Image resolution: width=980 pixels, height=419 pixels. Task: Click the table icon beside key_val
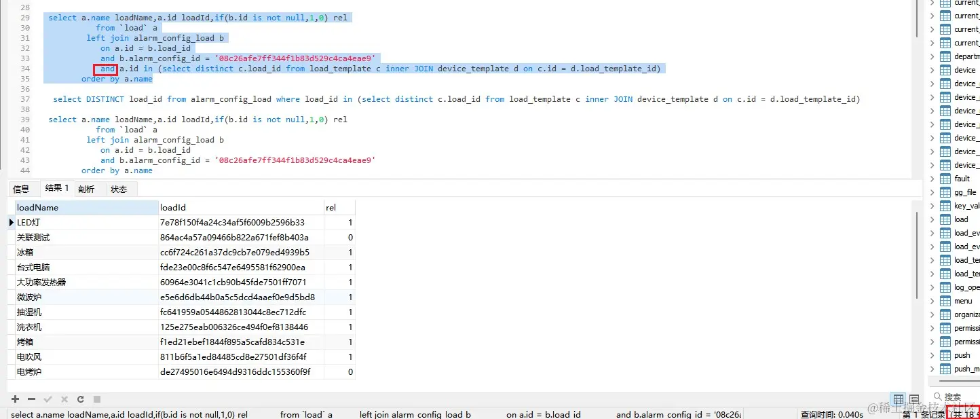tap(945, 206)
